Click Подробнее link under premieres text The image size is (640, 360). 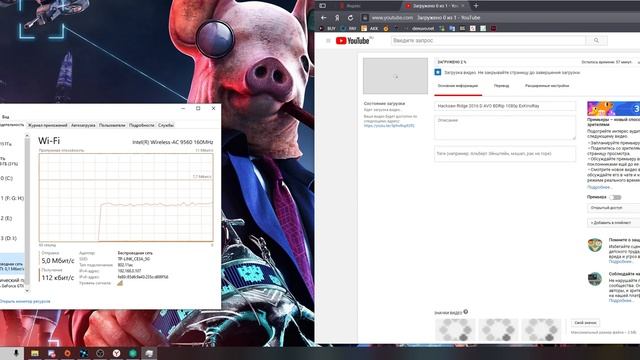[x=599, y=187]
